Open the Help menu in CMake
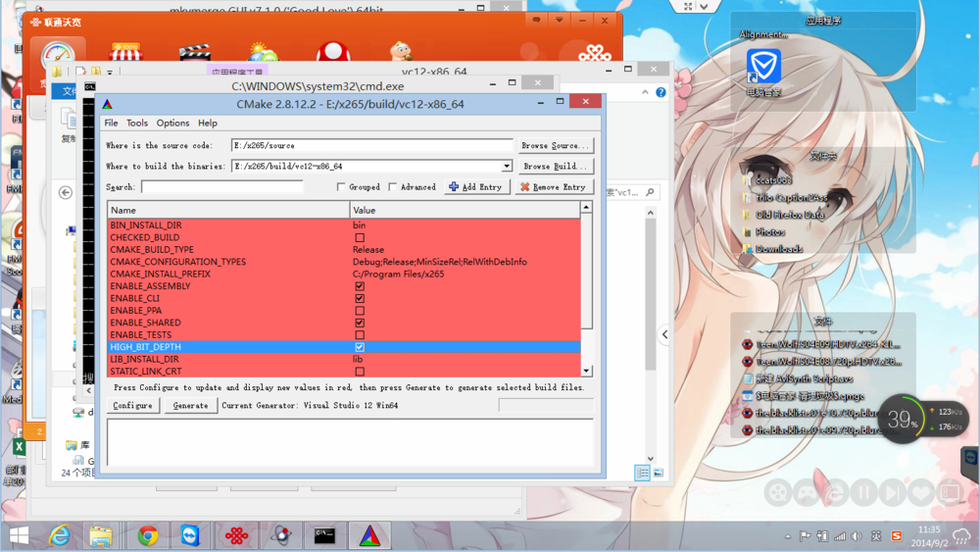The width and height of the screenshot is (980, 552). (x=208, y=124)
